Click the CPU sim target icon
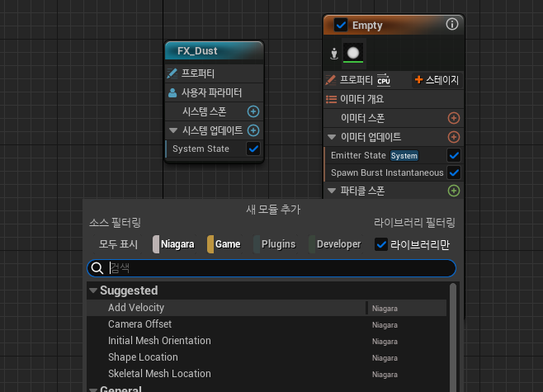 click(x=384, y=79)
